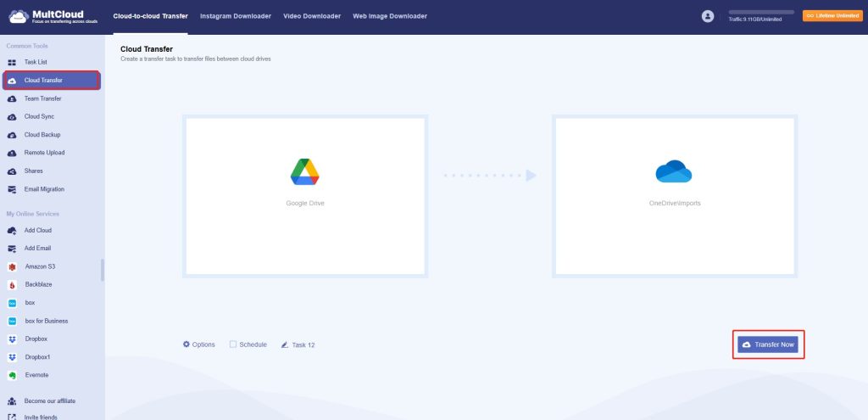868x420 pixels.
Task: Click the Shares cloud icon
Action: coord(12,171)
